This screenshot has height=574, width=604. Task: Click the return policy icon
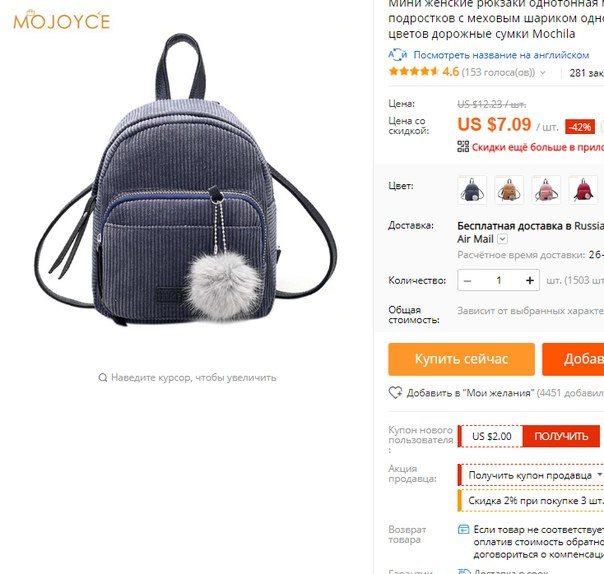pyautogui.click(x=463, y=529)
